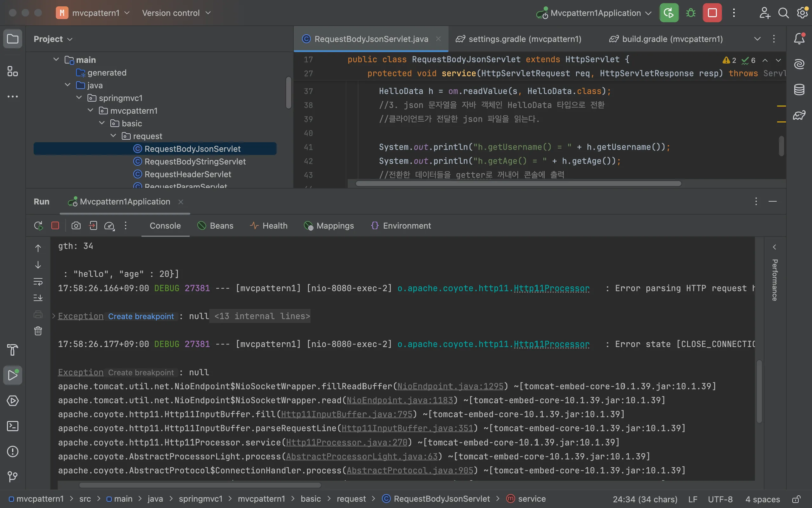Screen dimensions: 812x508
Task: Open RequestBodyStringServlet in project tree
Action: coord(195,162)
